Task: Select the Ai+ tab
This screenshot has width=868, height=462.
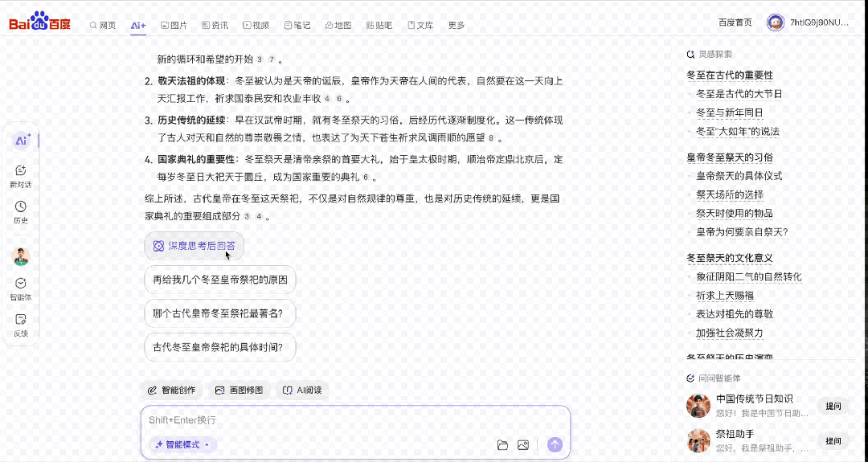Action: tap(138, 26)
